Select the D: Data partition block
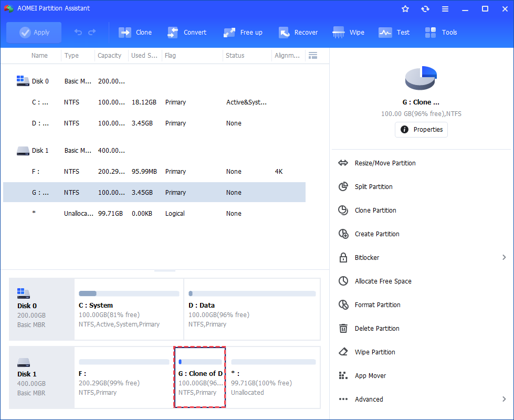Screen dimensions: 514x420 coord(252,309)
